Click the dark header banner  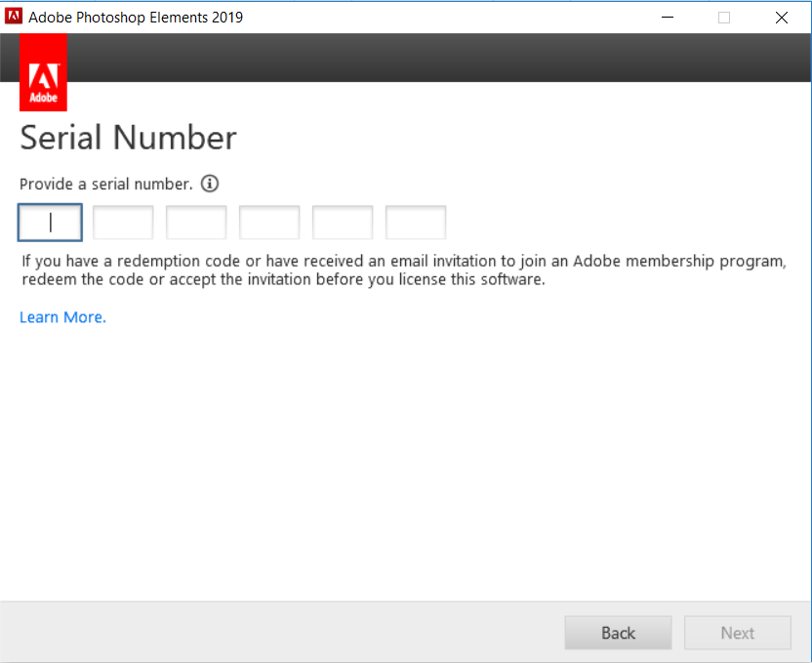[x=439, y=58]
